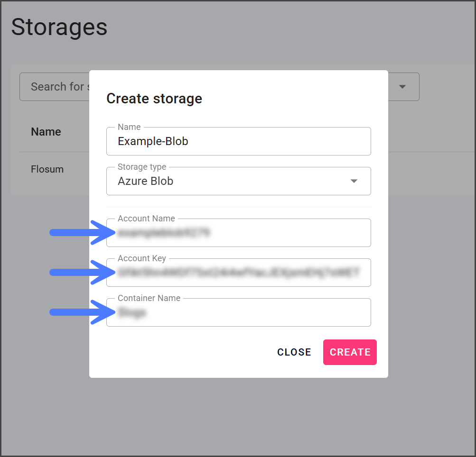
Task: Click the blue arrow pointing to Account Key
Action: (82, 272)
